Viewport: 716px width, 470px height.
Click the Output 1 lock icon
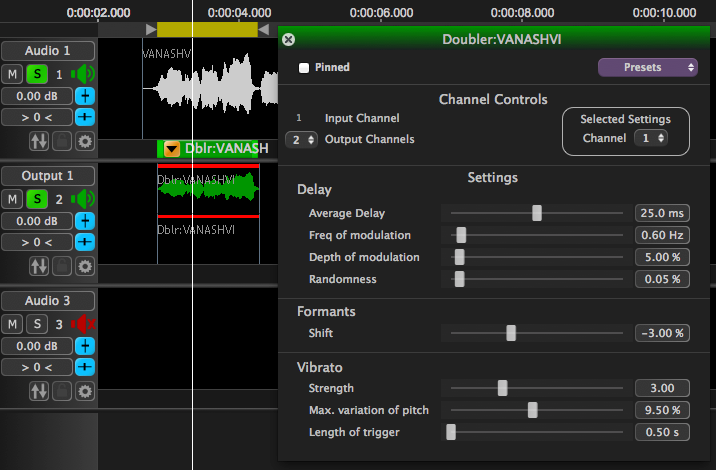click(x=62, y=267)
